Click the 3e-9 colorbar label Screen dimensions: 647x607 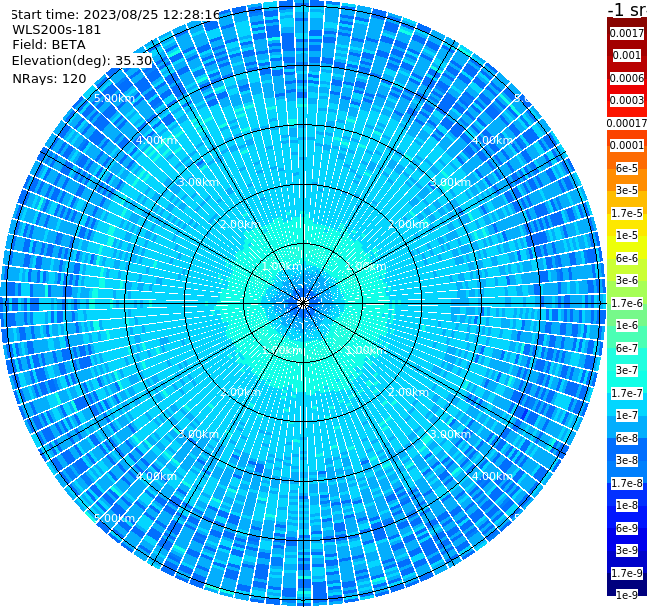(627, 550)
